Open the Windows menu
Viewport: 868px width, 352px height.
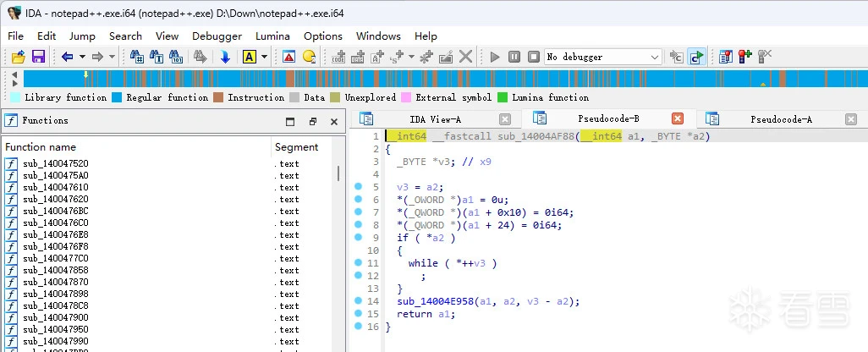(378, 36)
